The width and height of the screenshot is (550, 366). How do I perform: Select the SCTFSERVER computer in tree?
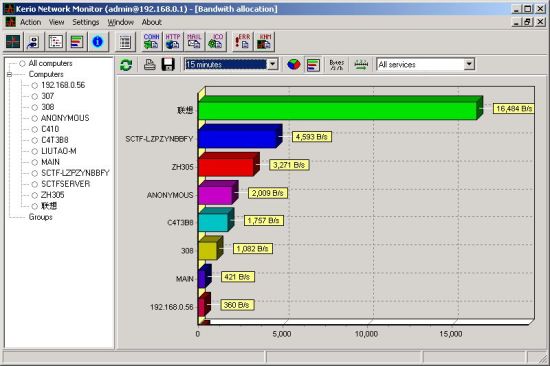tap(61, 184)
